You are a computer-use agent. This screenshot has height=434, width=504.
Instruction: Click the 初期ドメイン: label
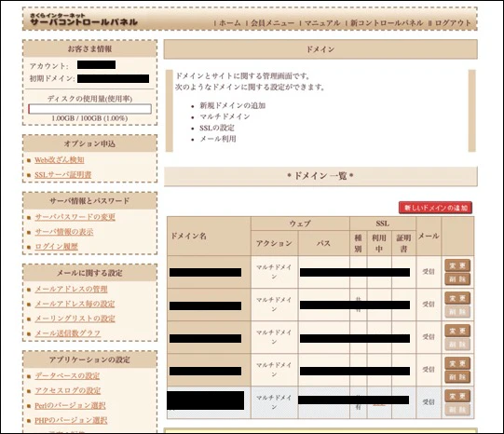52,79
